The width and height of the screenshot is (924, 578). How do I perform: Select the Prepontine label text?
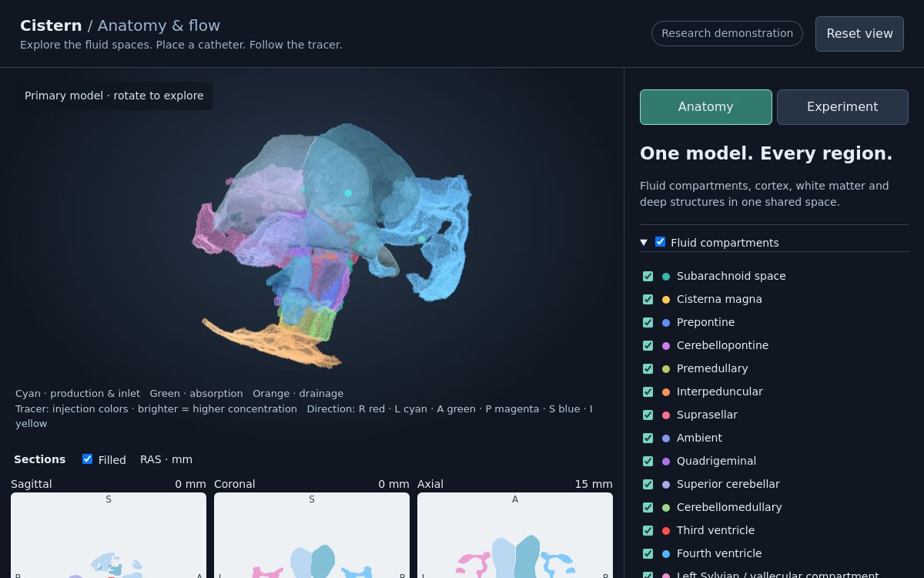pos(705,322)
